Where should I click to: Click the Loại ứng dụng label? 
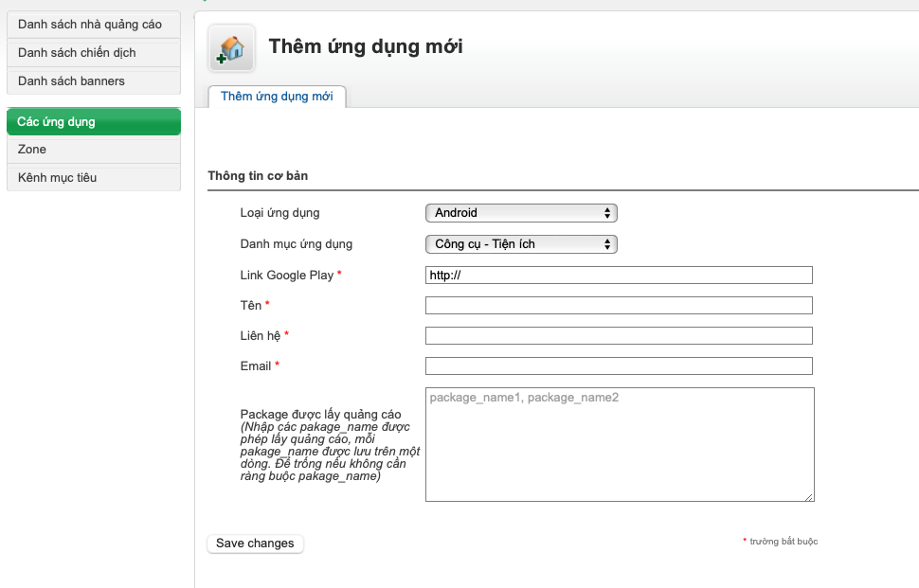point(279,213)
